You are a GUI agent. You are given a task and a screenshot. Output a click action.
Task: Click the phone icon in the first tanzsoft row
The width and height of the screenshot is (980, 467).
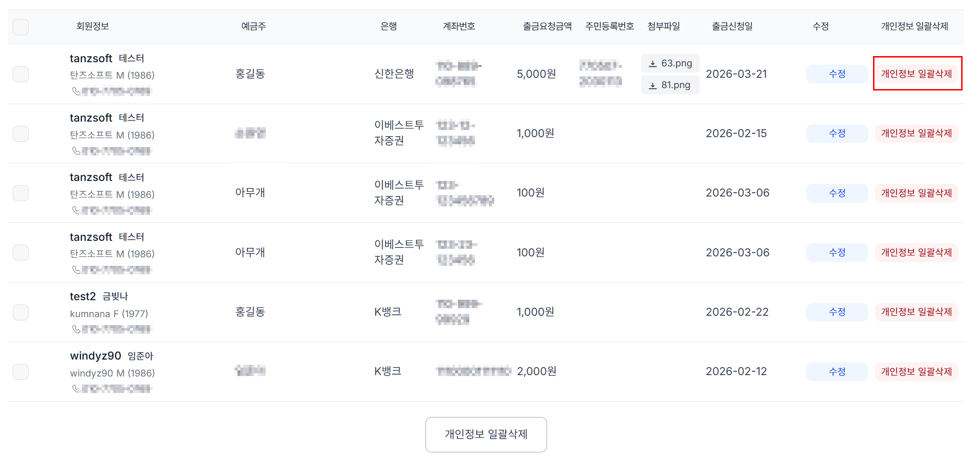(77, 91)
